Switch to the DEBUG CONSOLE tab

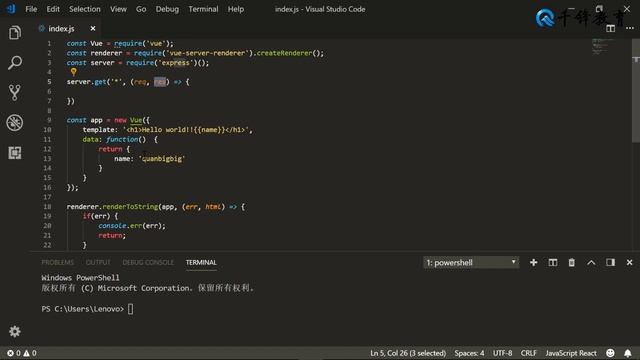pyautogui.click(x=148, y=262)
